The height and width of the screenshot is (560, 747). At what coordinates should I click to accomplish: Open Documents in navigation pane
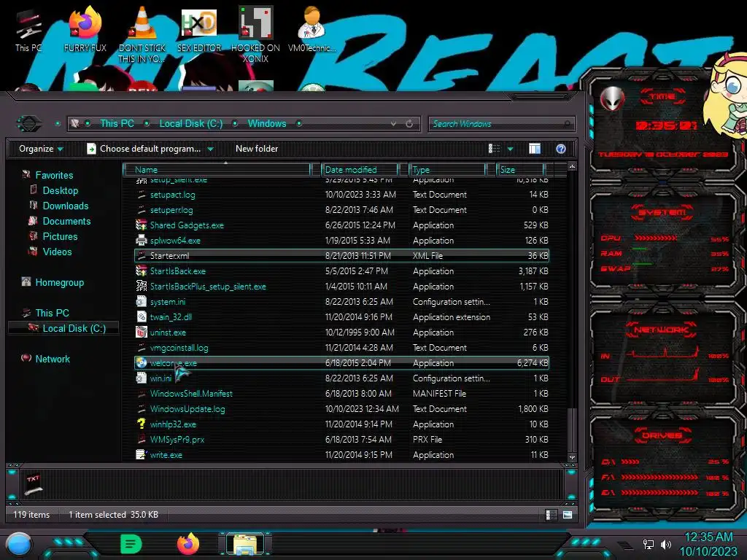[66, 221]
